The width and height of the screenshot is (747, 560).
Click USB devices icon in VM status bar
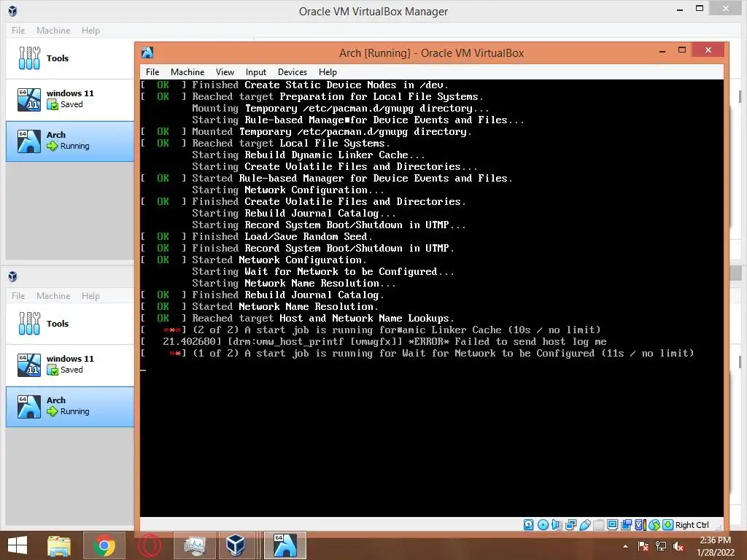pos(585,525)
